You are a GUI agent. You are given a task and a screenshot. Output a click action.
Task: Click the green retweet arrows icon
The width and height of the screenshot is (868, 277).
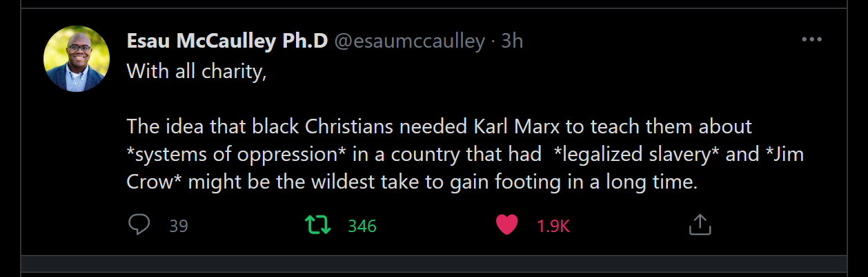(x=318, y=225)
